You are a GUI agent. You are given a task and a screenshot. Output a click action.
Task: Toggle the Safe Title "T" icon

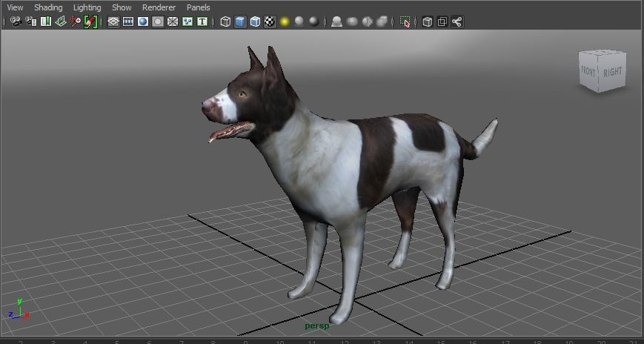pos(202,21)
